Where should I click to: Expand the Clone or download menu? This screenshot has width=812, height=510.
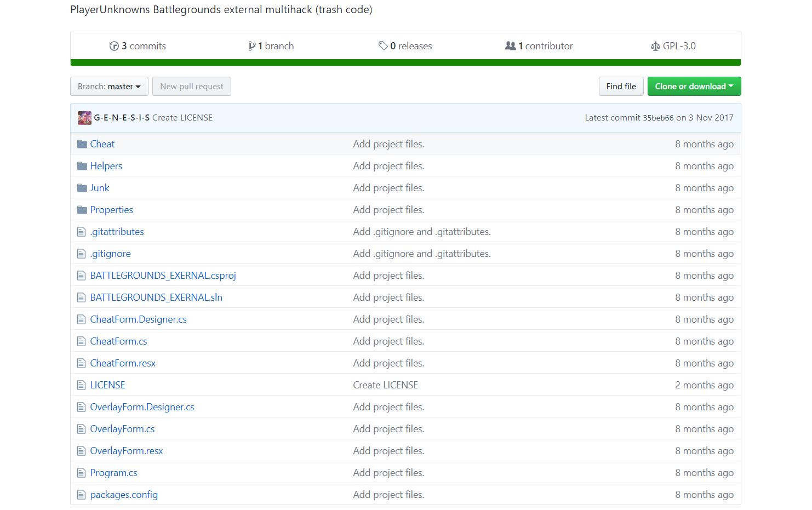point(694,87)
